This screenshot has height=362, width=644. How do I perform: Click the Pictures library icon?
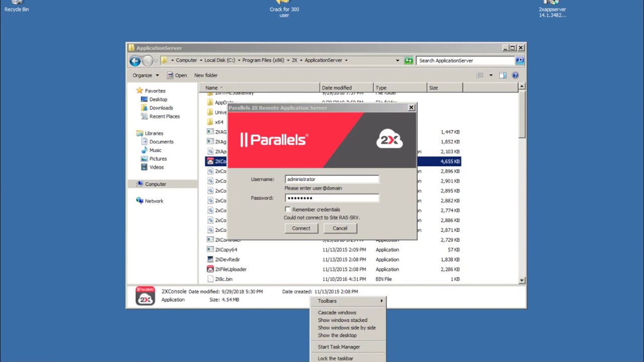pos(144,159)
